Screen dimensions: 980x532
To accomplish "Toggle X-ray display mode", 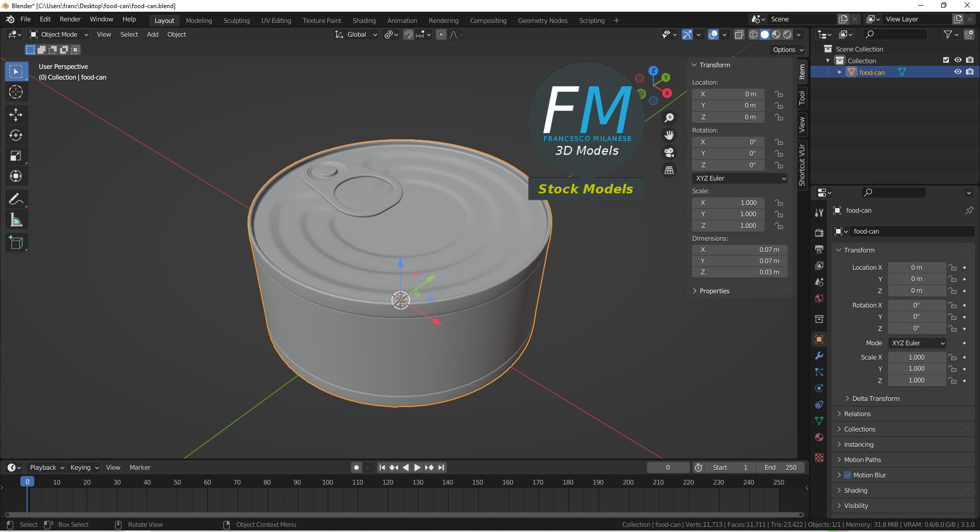I will pos(739,35).
